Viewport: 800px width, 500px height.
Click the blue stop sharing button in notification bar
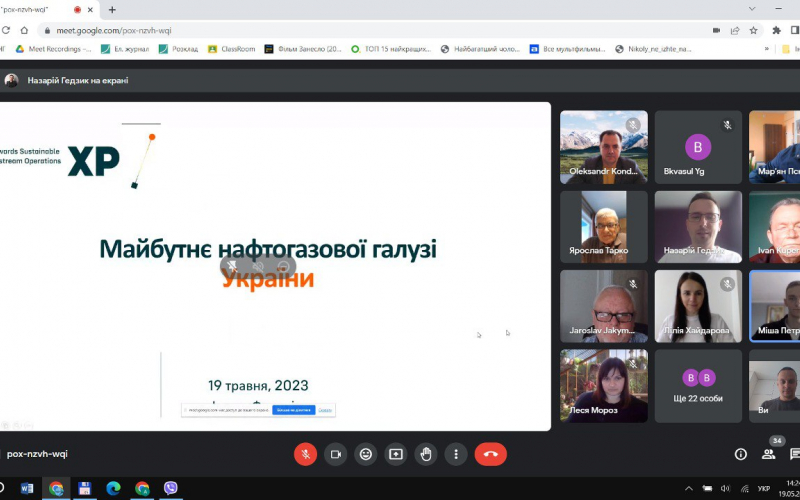coord(293,410)
